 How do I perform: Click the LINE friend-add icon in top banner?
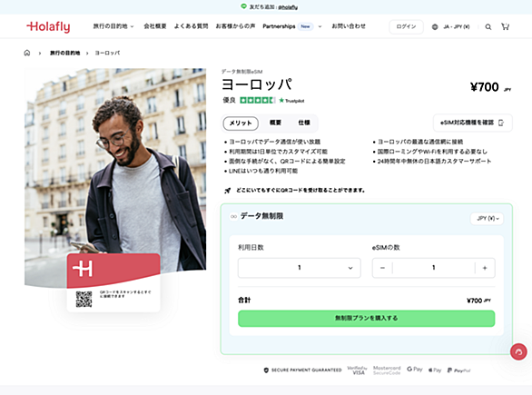pyautogui.click(x=243, y=6)
